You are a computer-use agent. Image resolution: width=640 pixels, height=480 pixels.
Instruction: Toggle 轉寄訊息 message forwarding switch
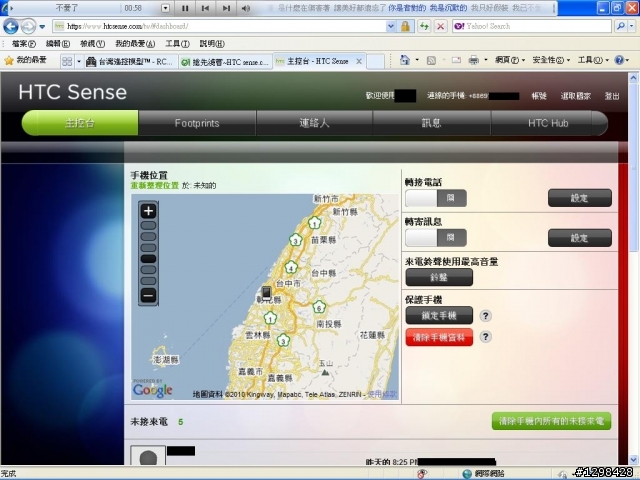pyautogui.click(x=436, y=238)
